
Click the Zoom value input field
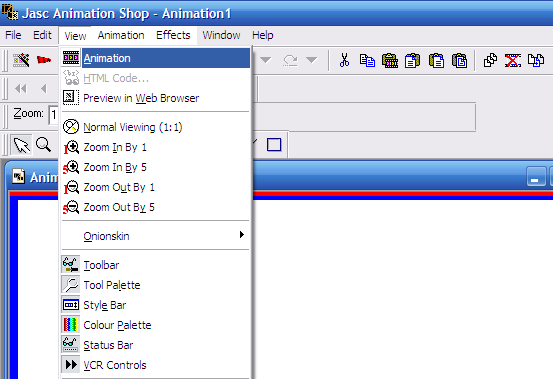(x=53, y=115)
